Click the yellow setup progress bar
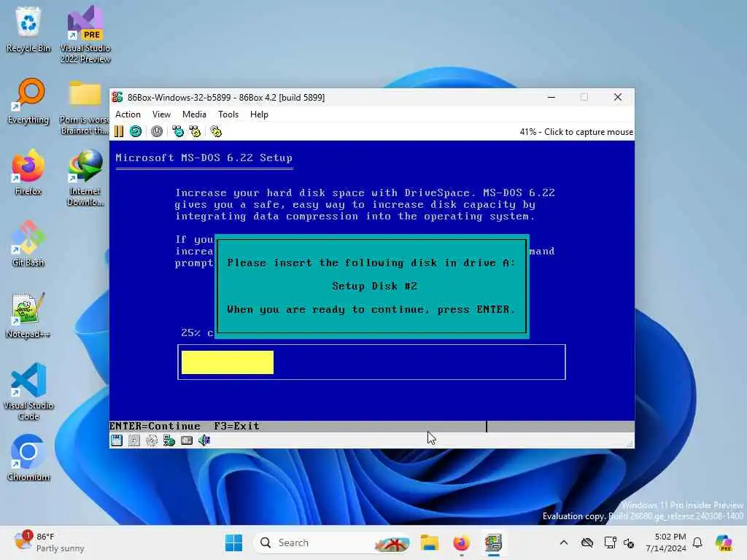This screenshot has width=747, height=560. pyautogui.click(x=228, y=362)
